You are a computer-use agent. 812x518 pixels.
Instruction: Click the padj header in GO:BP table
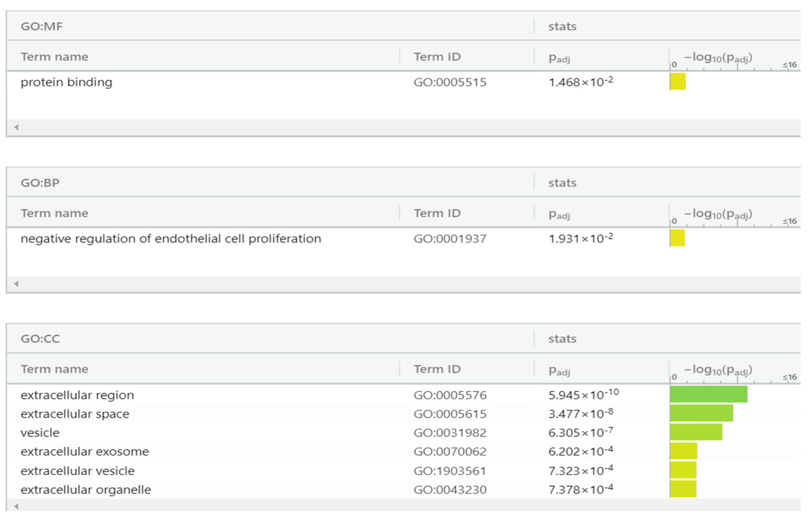click(x=560, y=214)
